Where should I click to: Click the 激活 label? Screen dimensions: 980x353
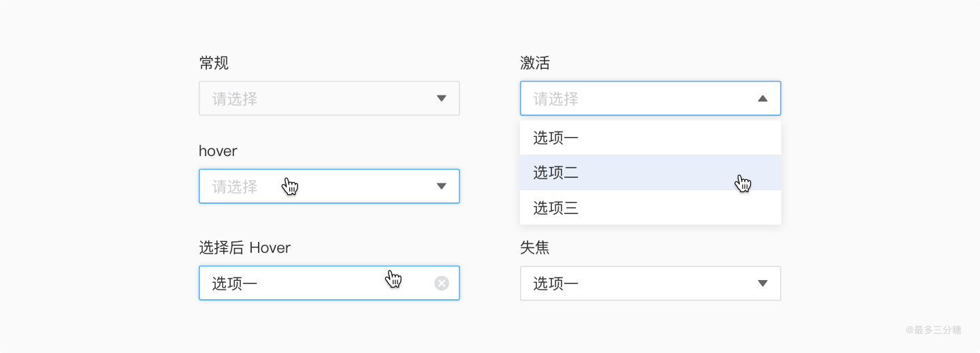(535, 63)
